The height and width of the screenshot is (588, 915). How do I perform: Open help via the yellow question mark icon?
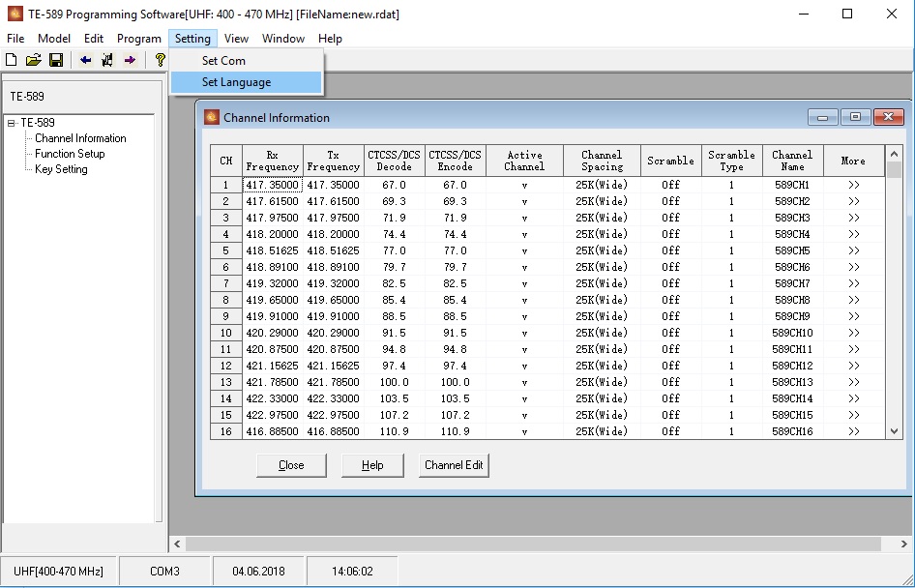160,60
